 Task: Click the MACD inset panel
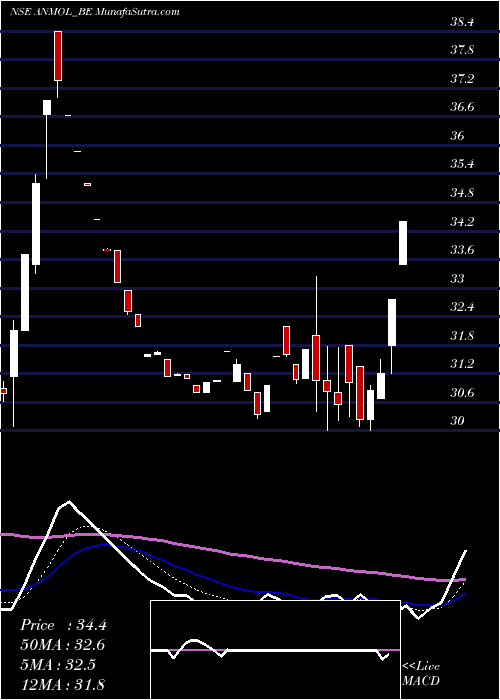pos(275,650)
